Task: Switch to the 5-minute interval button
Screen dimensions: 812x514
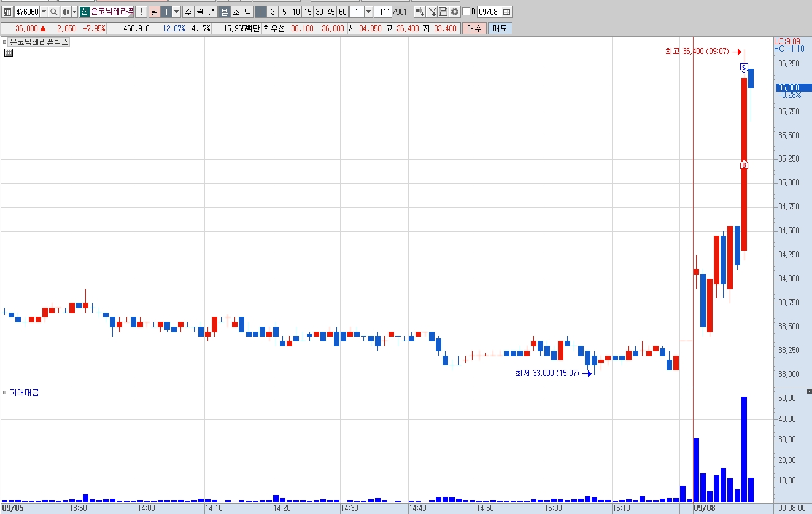Action: 284,12
